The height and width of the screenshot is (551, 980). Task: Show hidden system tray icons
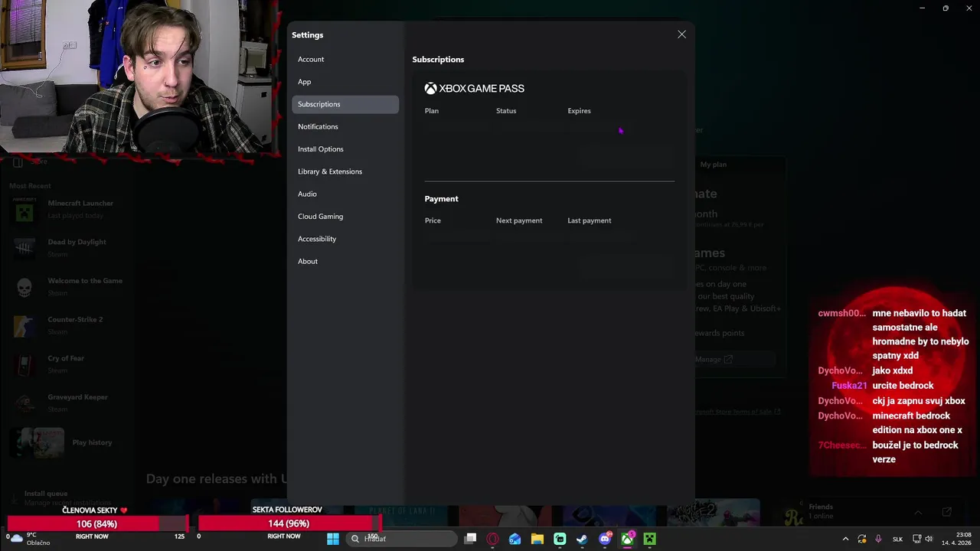[845, 539]
